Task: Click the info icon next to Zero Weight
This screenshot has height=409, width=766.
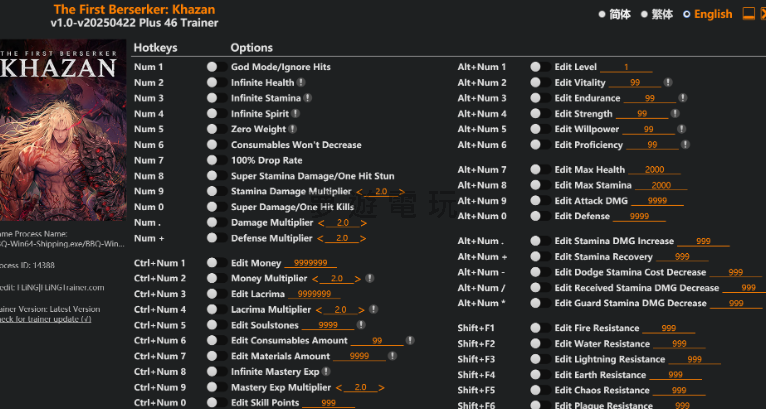Action: coord(293,129)
